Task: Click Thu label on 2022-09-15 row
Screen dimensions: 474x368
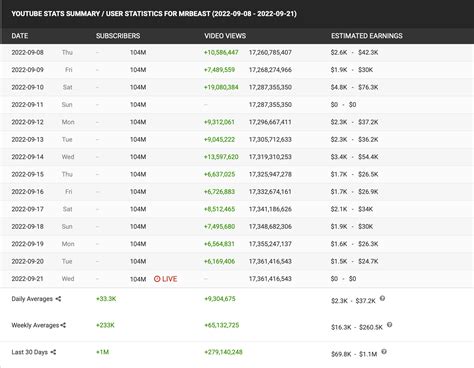Action: point(67,174)
